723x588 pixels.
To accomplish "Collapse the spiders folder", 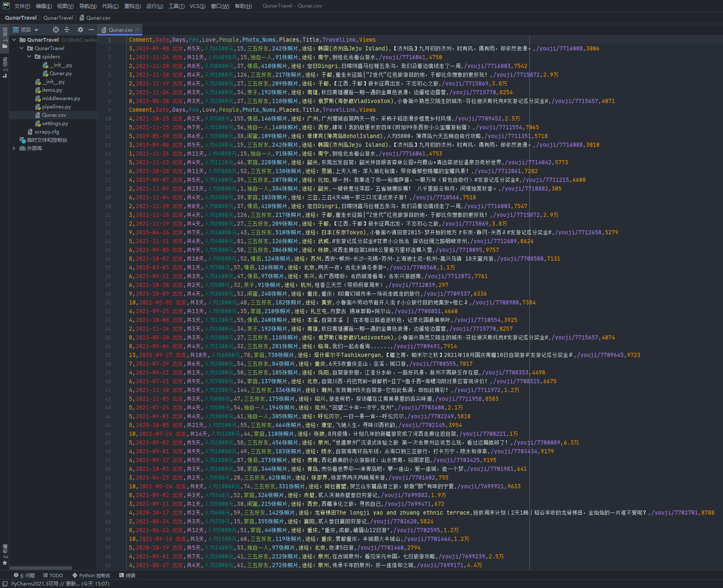I will click(x=28, y=56).
